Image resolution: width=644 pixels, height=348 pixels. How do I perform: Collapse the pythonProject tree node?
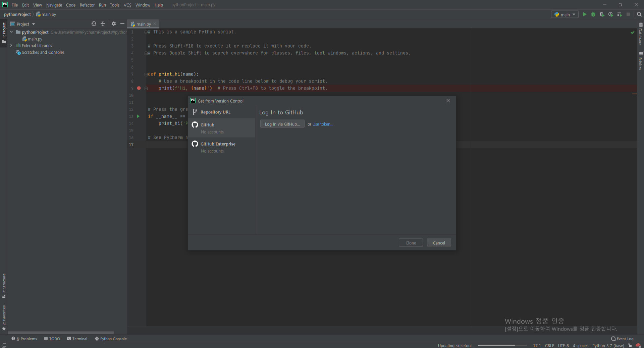point(11,32)
